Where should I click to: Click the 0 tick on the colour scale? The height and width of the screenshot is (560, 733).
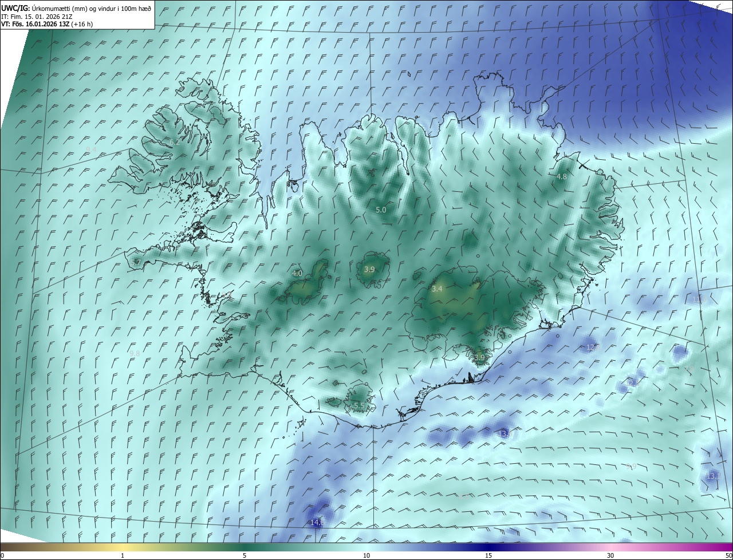(2, 555)
